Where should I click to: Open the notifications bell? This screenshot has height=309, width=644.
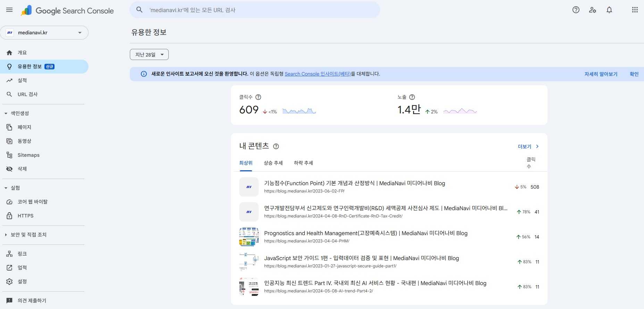tap(609, 10)
